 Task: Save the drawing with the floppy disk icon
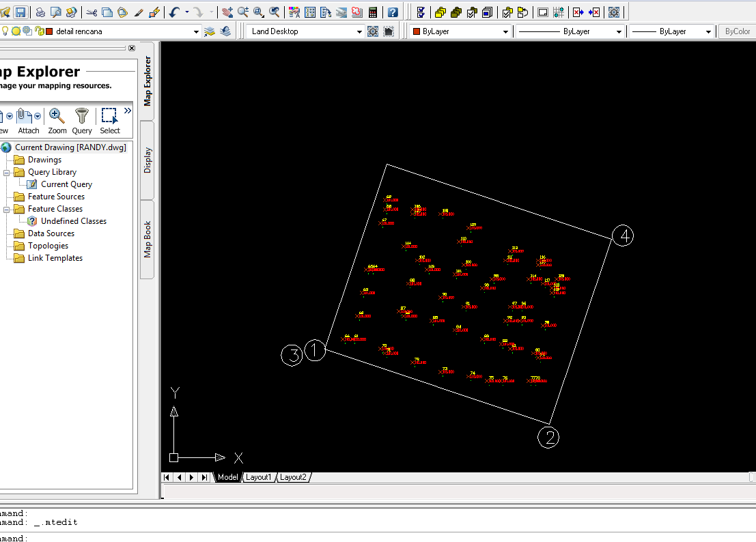20,12
